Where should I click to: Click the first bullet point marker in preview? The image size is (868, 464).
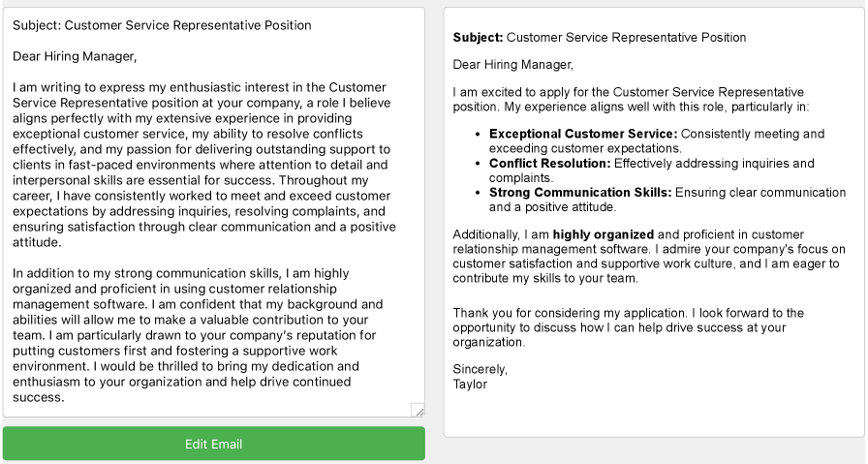[480, 134]
